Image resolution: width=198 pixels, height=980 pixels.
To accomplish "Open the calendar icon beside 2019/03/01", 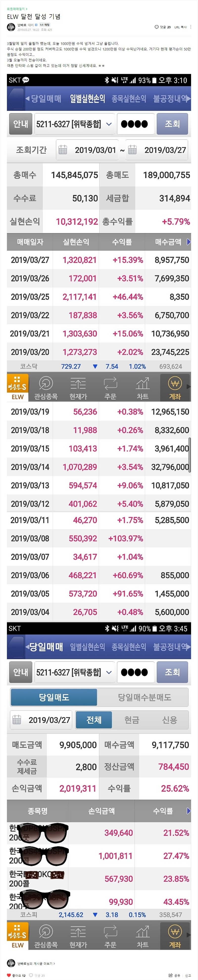I will 63,150.
